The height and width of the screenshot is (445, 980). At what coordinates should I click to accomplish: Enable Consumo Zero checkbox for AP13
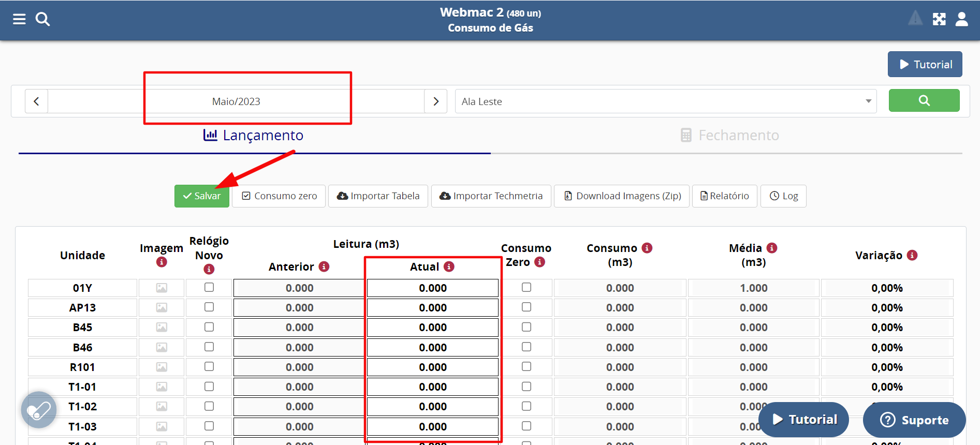coord(526,307)
